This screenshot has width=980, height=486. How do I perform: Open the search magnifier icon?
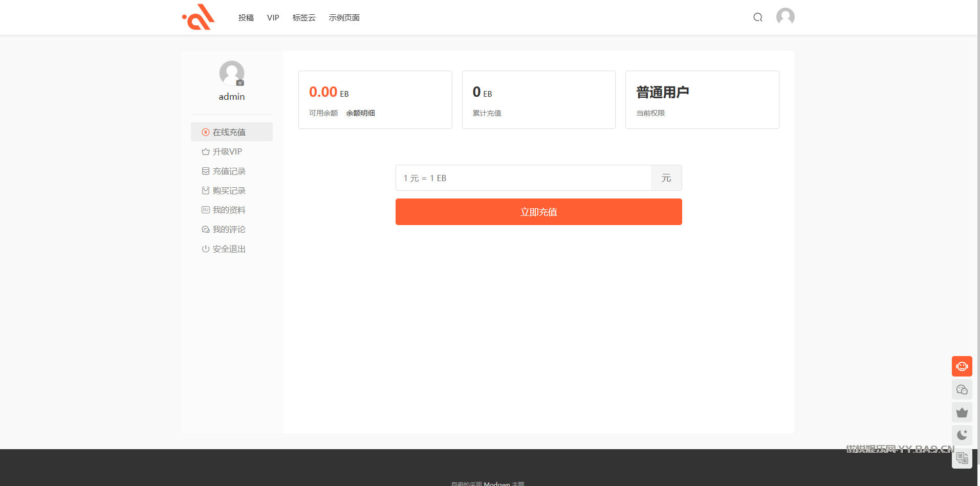758,17
